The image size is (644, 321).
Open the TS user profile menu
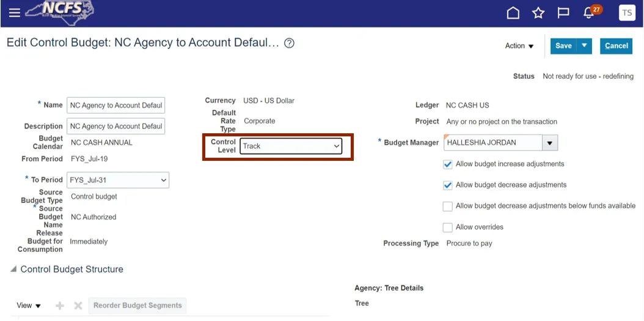pos(627,13)
